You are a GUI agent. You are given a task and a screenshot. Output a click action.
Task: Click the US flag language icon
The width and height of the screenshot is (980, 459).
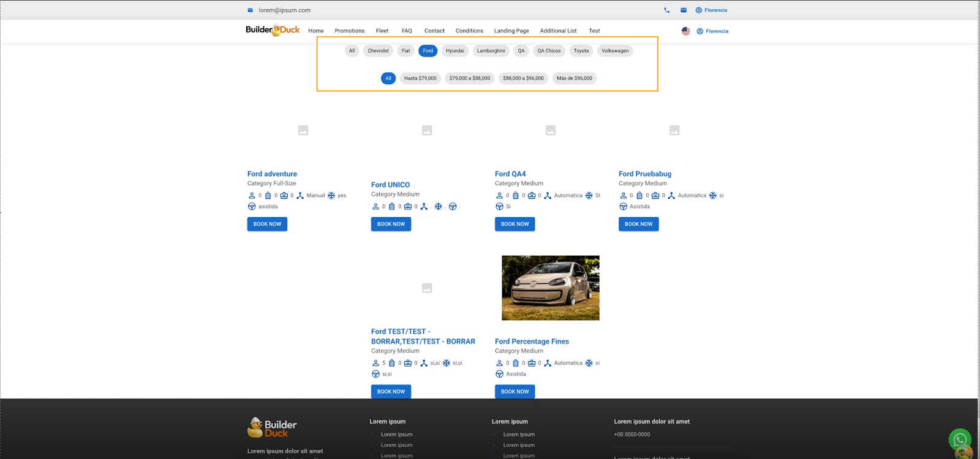[685, 31]
